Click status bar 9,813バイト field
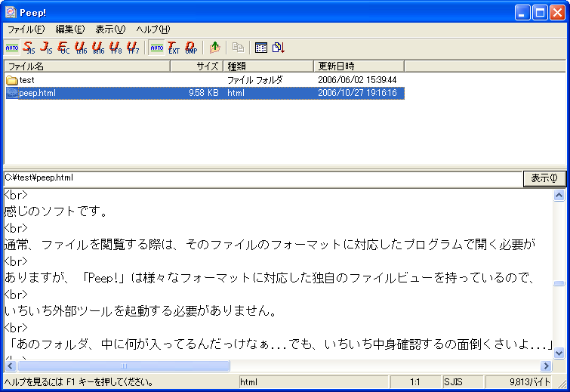Image resolution: width=570 pixels, height=392 pixels. click(520, 382)
